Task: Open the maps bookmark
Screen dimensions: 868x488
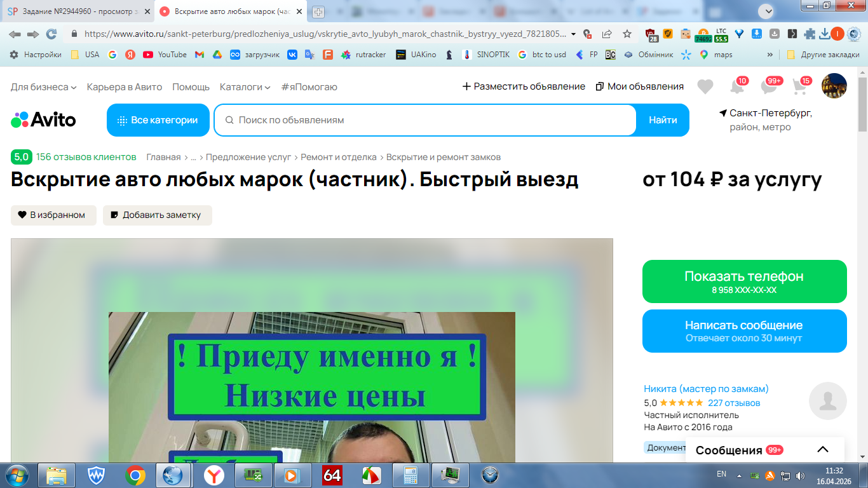Action: pos(716,55)
